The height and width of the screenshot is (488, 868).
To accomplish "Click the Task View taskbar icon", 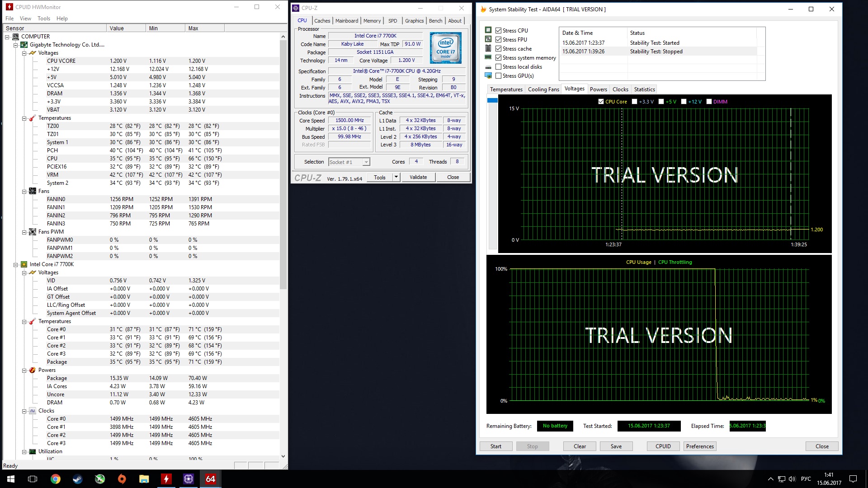I will (33, 479).
